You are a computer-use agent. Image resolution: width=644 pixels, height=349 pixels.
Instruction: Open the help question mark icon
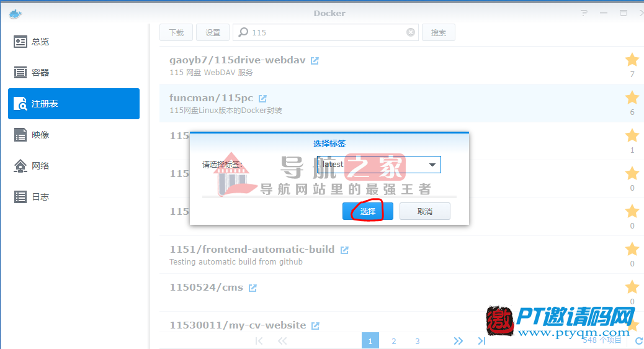pyautogui.click(x=584, y=13)
